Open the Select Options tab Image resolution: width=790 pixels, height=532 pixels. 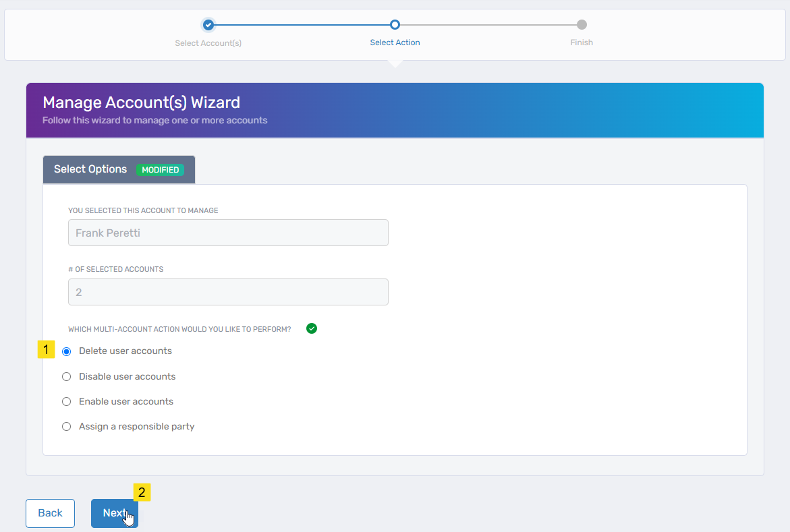pyautogui.click(x=90, y=169)
